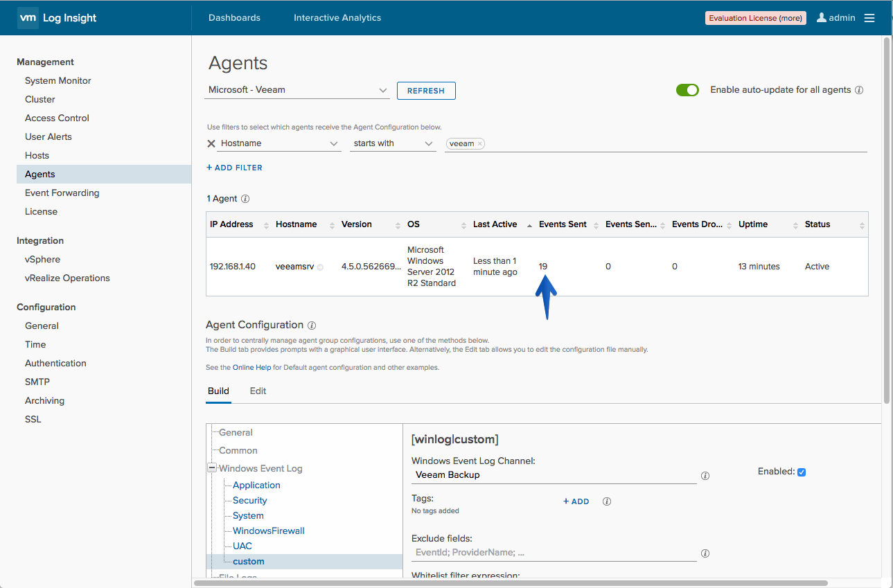Collapse the Windows Event Log tree node
893x588 pixels.
coord(211,468)
